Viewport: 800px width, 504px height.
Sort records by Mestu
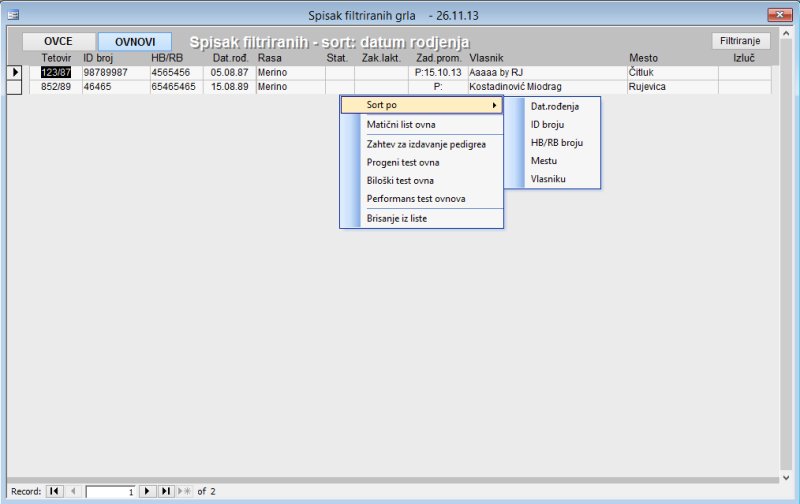[x=544, y=160]
